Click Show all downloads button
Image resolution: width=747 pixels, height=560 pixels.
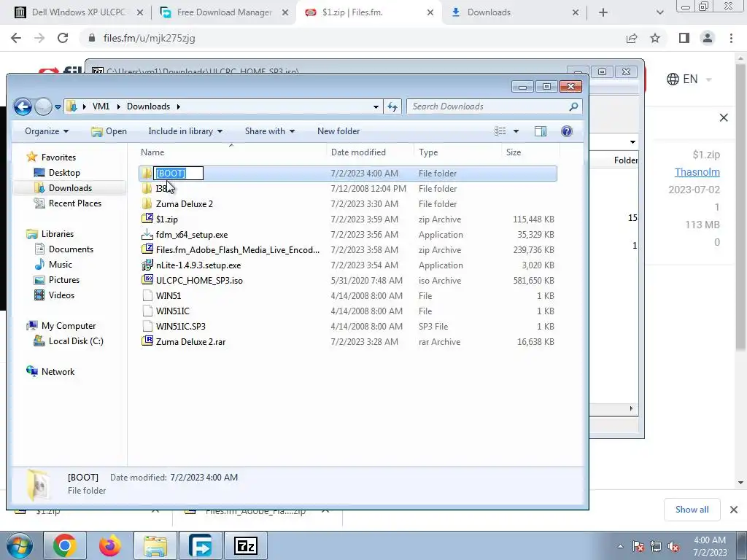[692, 510]
